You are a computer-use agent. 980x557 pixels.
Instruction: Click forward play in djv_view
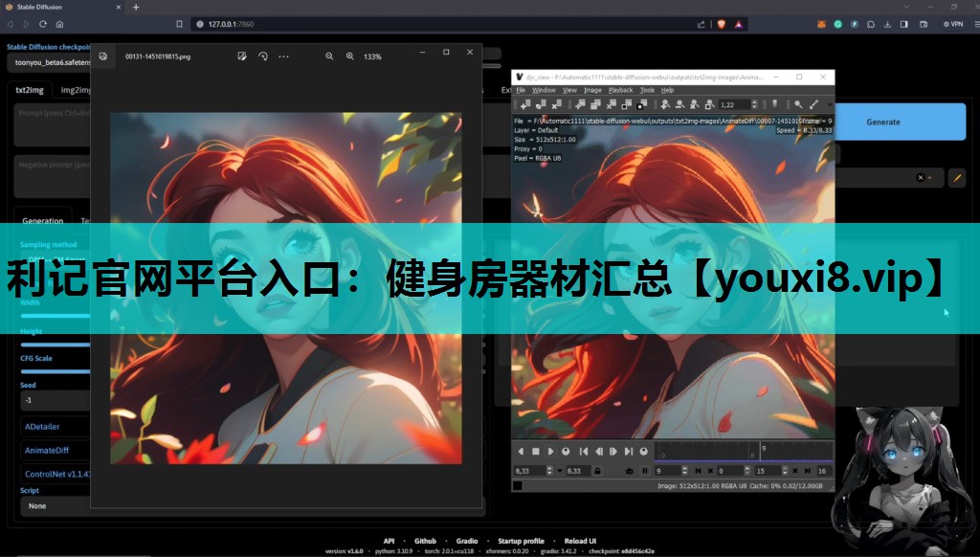coord(550,452)
